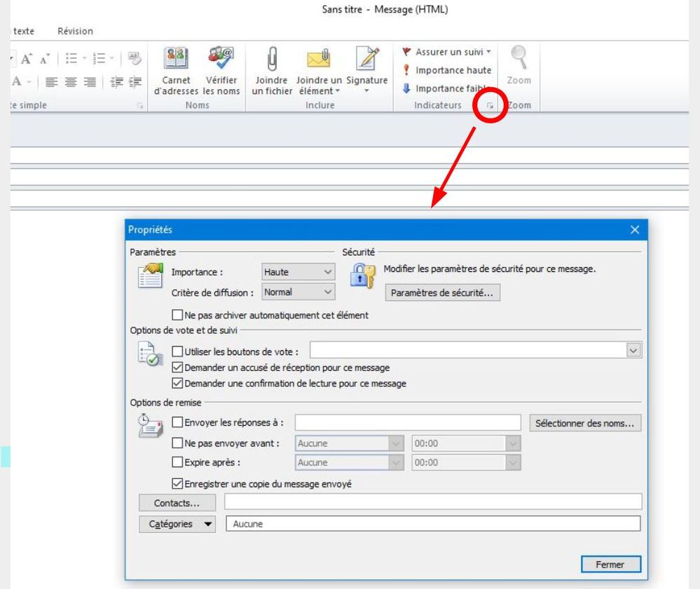Uncheck Demander un accusé de réception

pyautogui.click(x=177, y=367)
